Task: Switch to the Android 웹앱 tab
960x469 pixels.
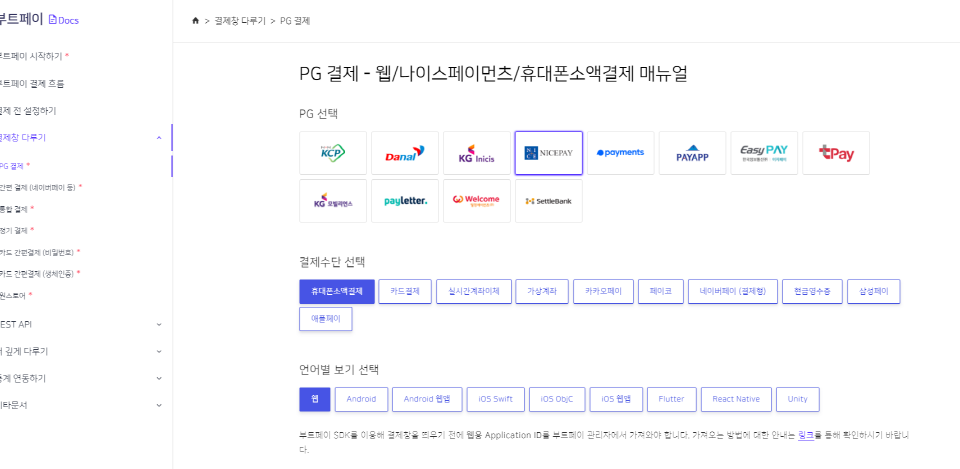Action: [x=427, y=399]
